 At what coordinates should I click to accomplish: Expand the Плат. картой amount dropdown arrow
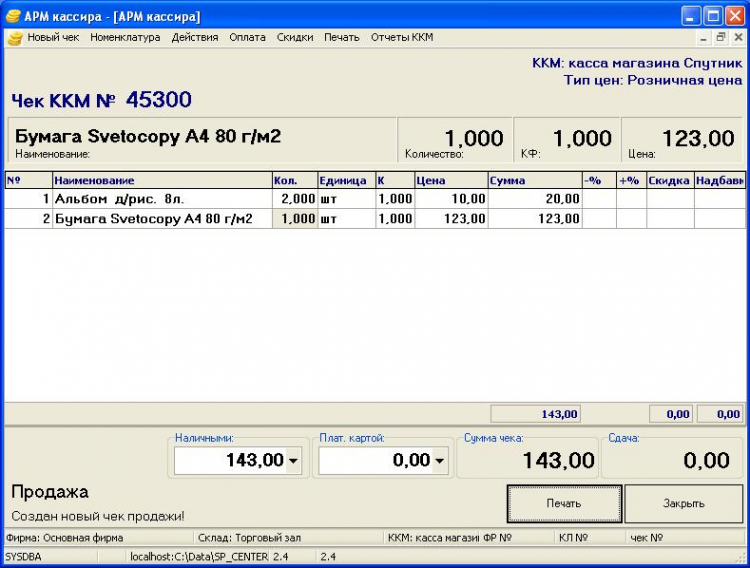(439, 460)
